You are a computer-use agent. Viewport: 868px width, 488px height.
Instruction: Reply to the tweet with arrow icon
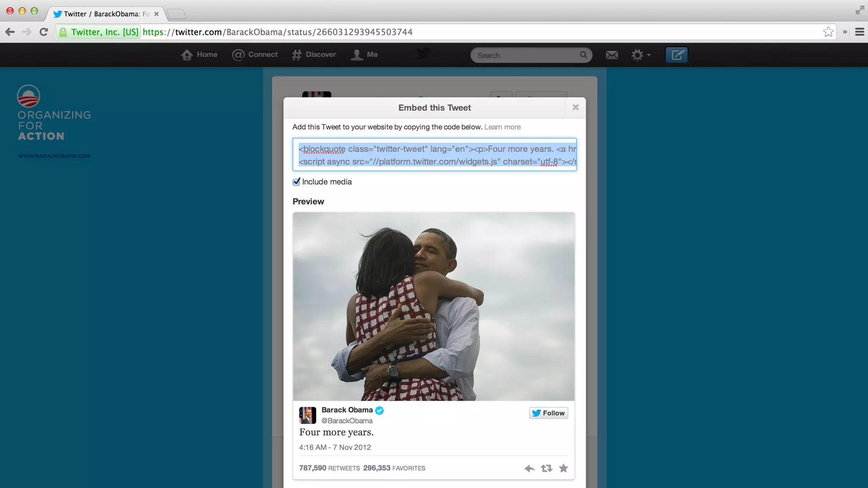[529, 468]
